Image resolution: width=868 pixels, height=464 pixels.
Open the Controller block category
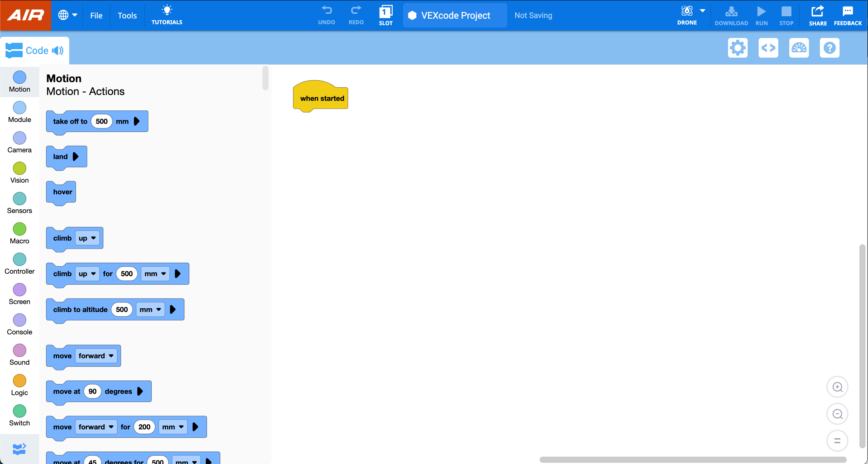19,260
